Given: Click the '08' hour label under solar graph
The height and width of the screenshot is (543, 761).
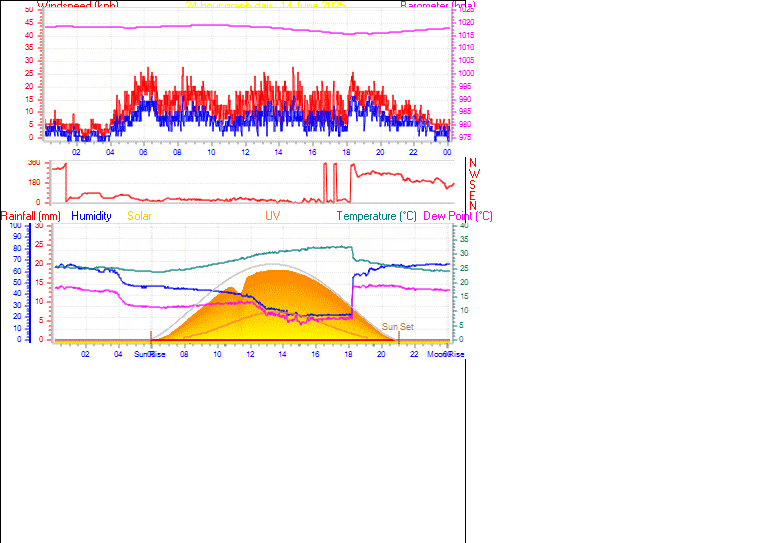Looking at the screenshot, I should [184, 354].
